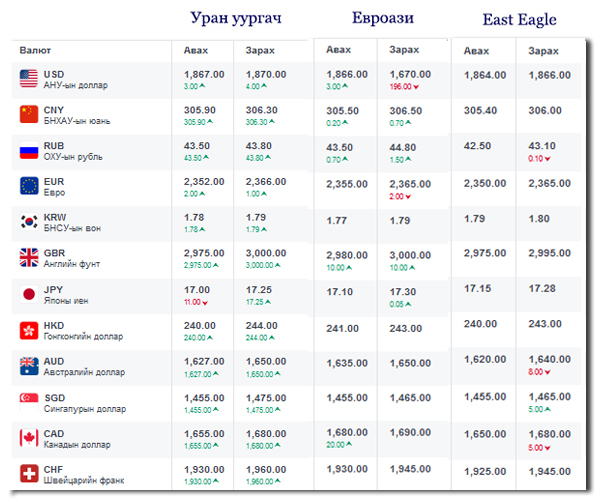Select the Швейцарийн франк currency name
The image size is (602, 502).
84,480
